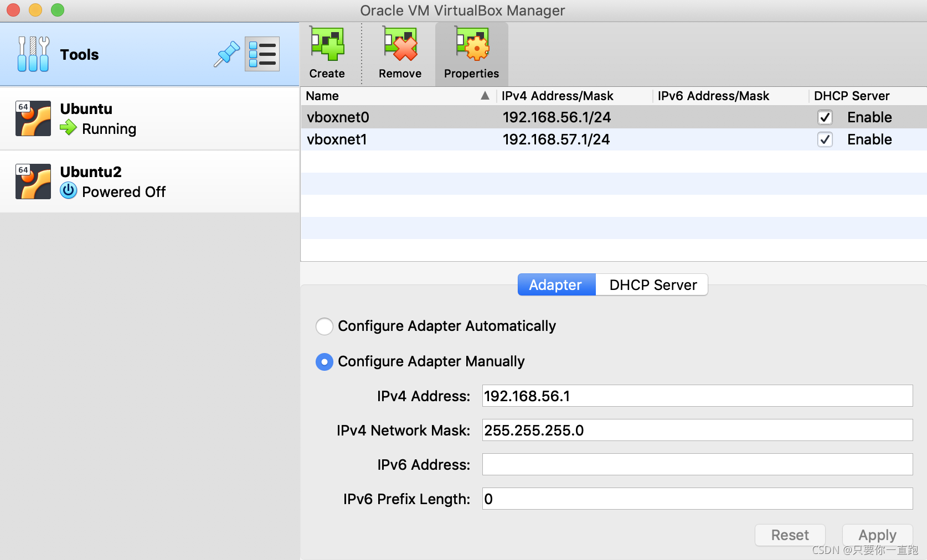This screenshot has height=560, width=927.
Task: Click the IPv6 Address input field
Action: (697, 464)
